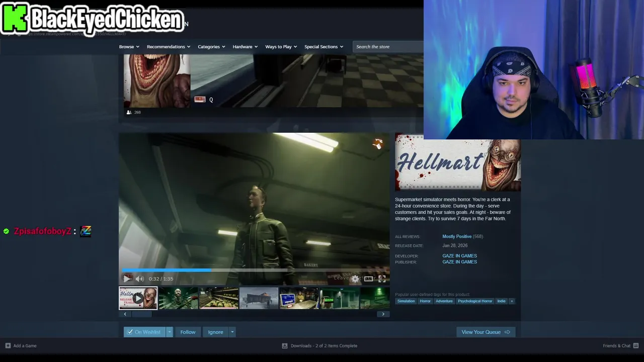Click the green verified badge by ZpisafofoboyZ
644x362 pixels.
click(6, 231)
